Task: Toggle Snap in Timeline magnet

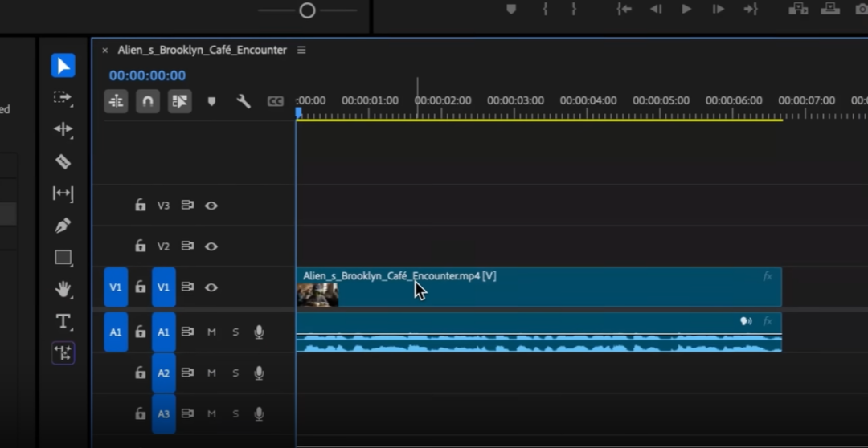Action: pos(148,101)
